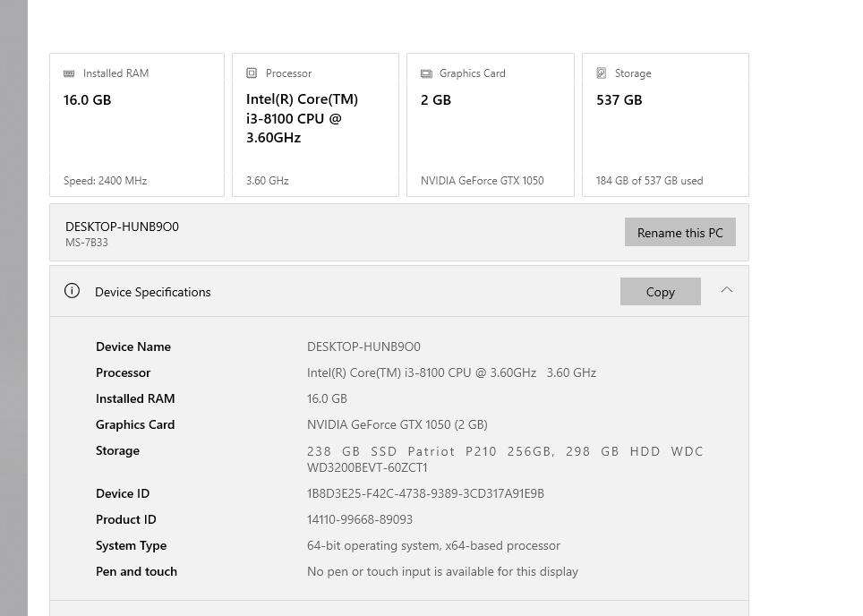
Task: Click the 184 GB of 537 GB used text
Action: [x=649, y=181]
